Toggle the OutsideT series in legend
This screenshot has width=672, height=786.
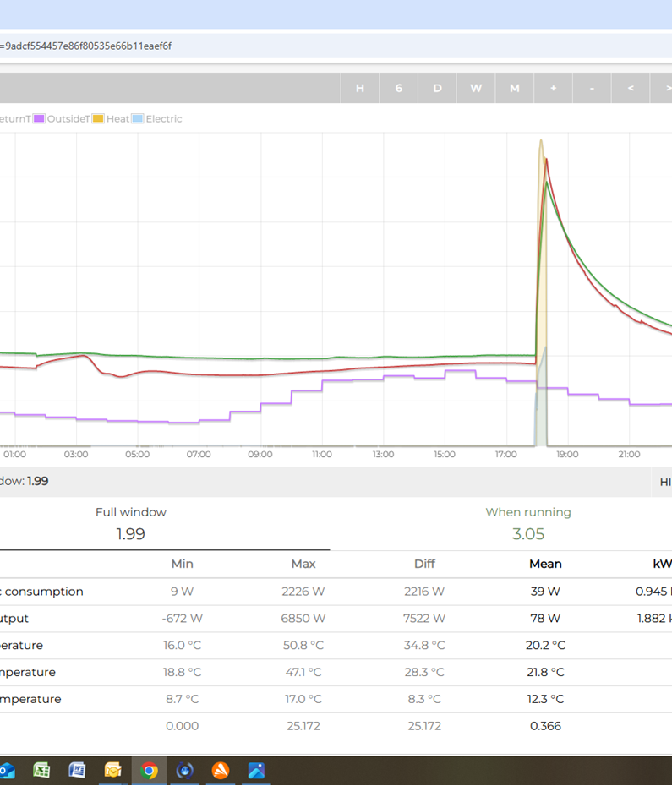[62, 119]
